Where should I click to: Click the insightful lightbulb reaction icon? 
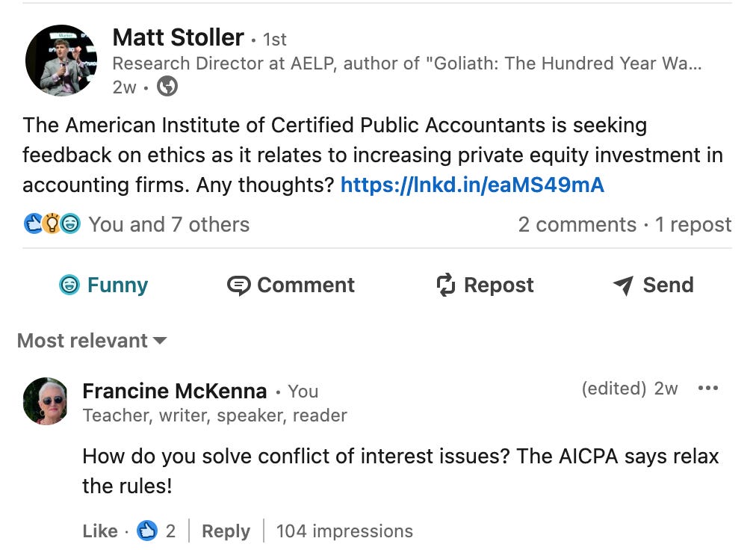pos(52,224)
